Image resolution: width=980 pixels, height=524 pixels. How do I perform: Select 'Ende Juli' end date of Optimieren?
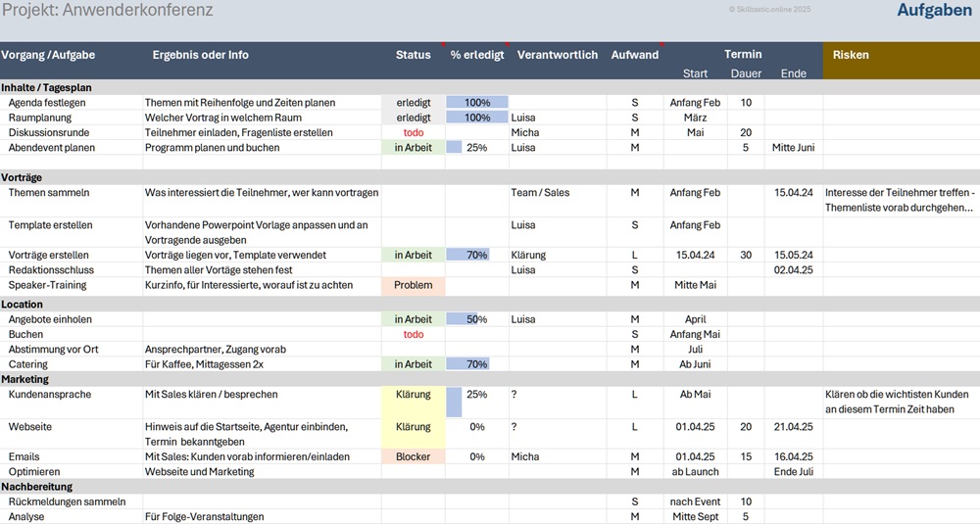point(793,471)
